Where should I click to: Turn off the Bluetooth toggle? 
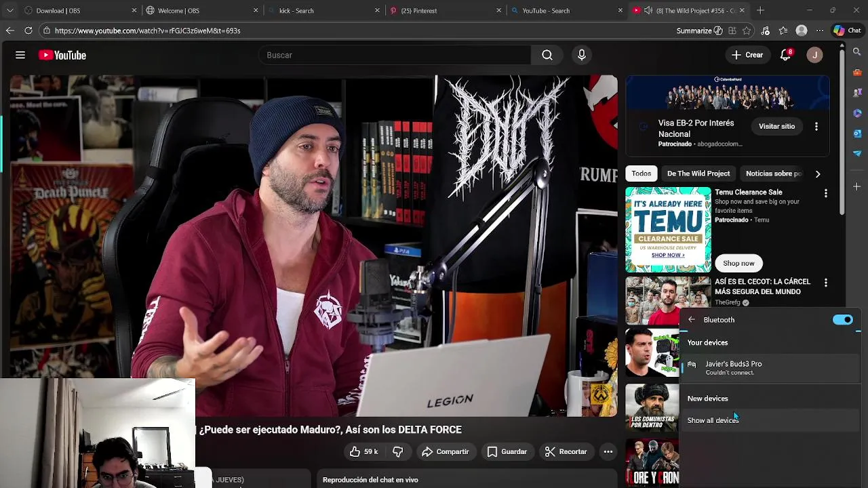[842, 320]
